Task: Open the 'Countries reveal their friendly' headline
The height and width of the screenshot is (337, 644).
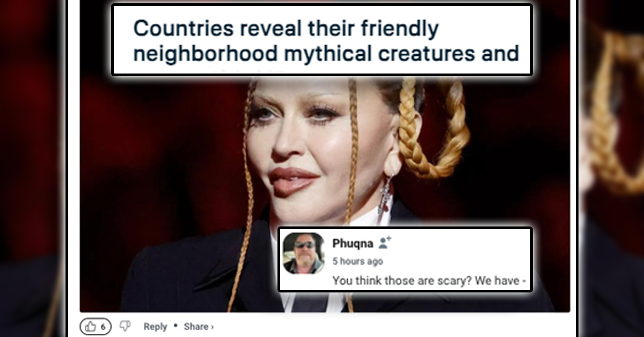Action: click(x=286, y=29)
